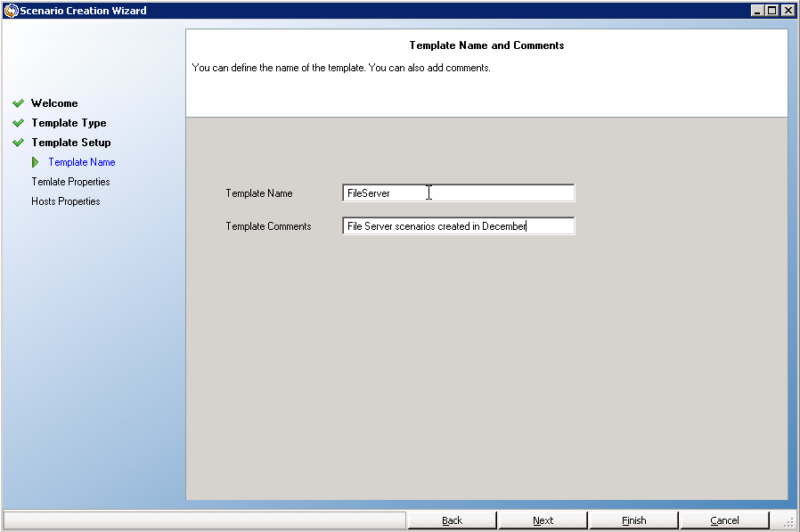
Task: Click the template description instruction text
Action: click(x=341, y=68)
